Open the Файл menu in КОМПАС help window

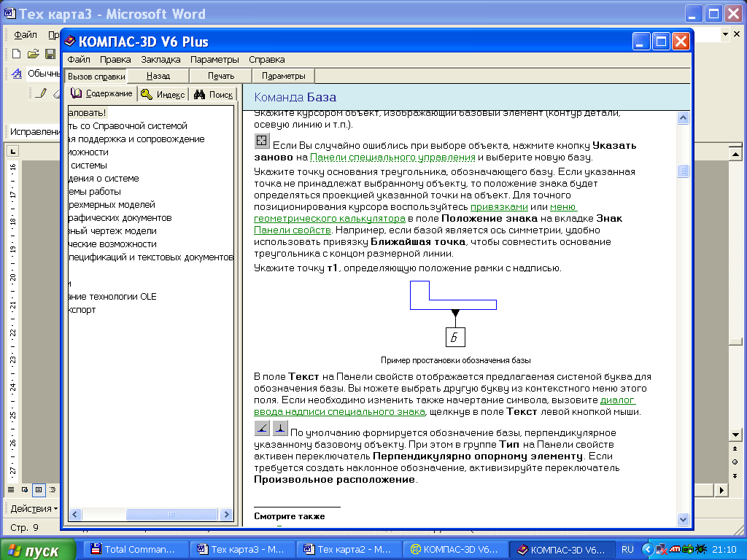[79, 60]
